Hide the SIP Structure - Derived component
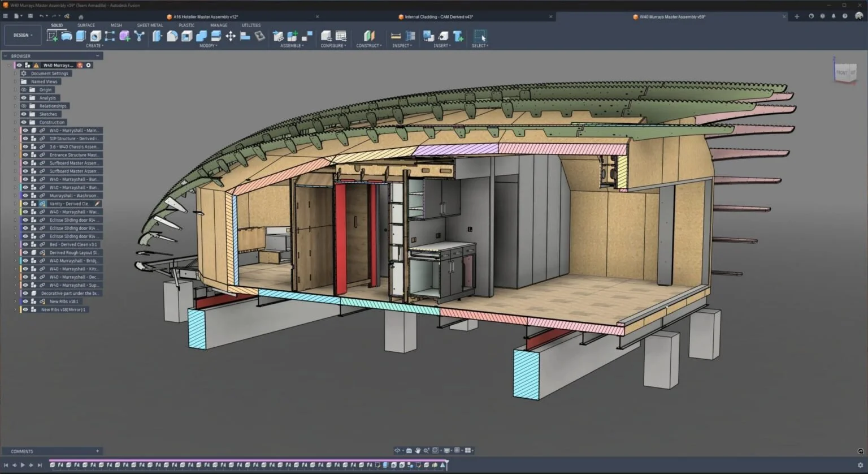 (x=25, y=138)
